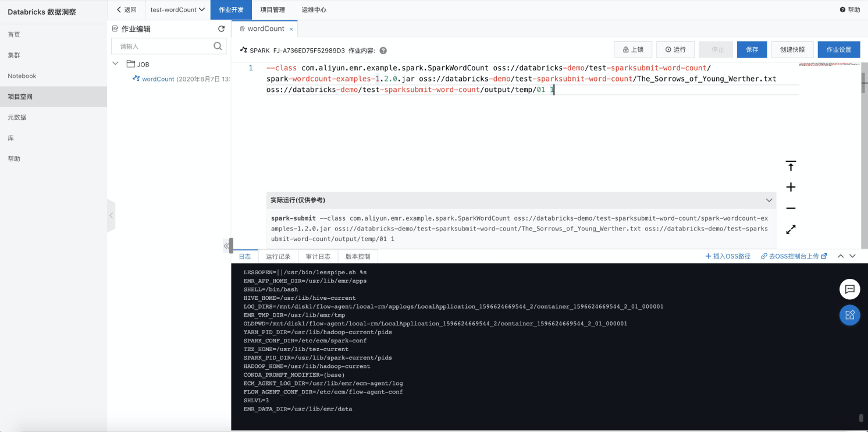Collapse the 实际运行 reference section
The height and width of the screenshot is (432, 868).
coord(769,200)
